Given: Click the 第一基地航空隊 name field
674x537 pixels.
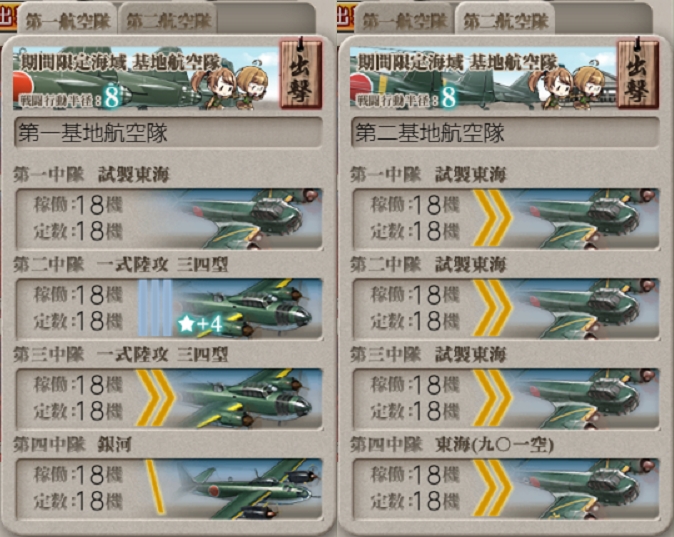Looking at the screenshot, I should (x=168, y=132).
